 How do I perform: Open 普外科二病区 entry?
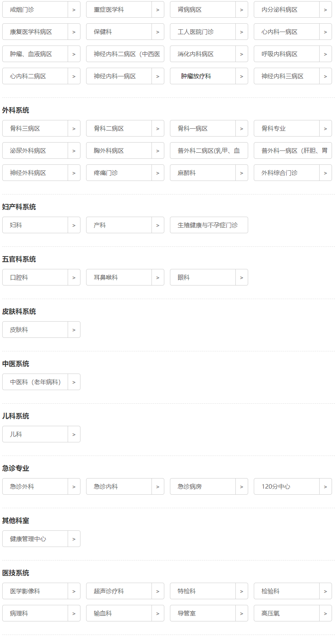(209, 151)
